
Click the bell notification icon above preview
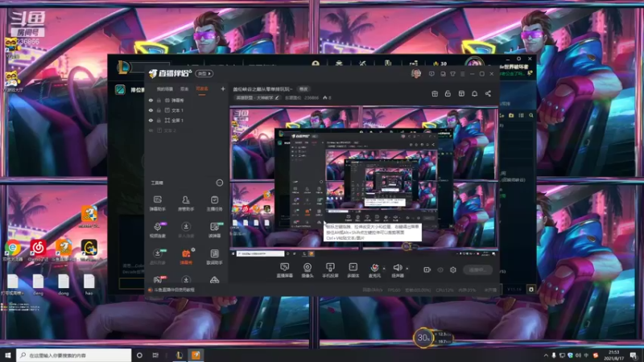tap(474, 93)
